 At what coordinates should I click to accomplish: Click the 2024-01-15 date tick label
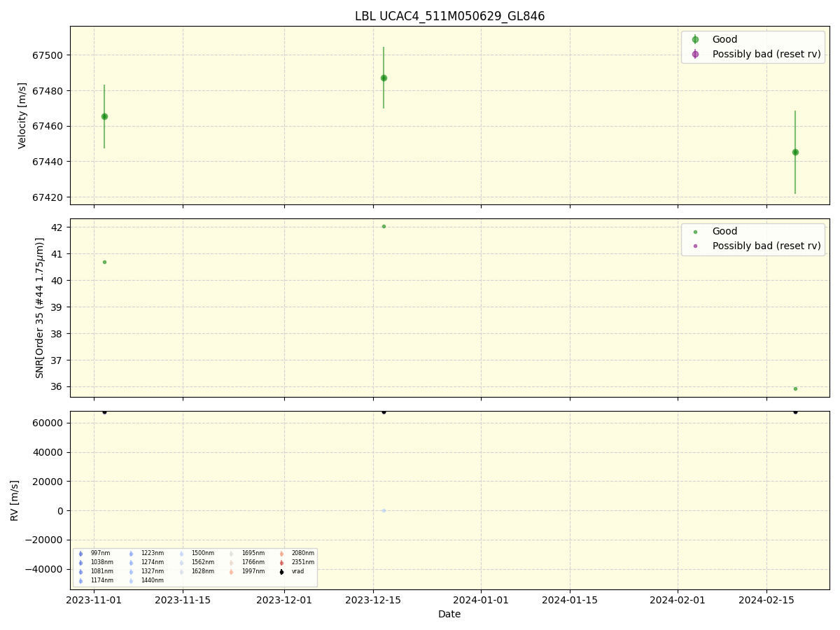click(570, 600)
